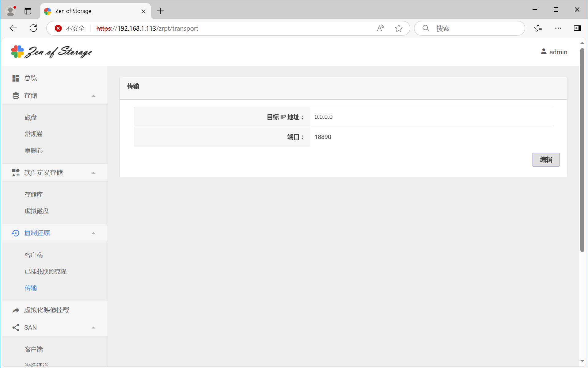This screenshot has height=368, width=588.
Task: Collapse the 软件定义存储 section arrow
Action: 93,173
